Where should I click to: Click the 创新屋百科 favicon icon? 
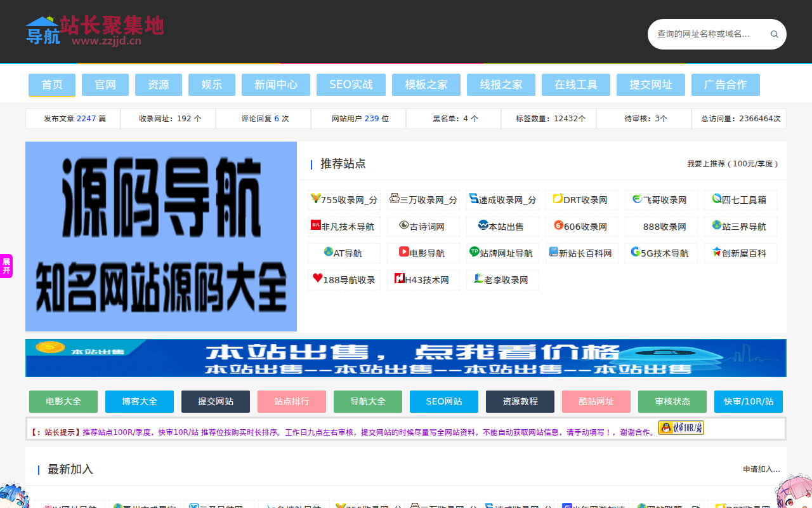coord(717,252)
